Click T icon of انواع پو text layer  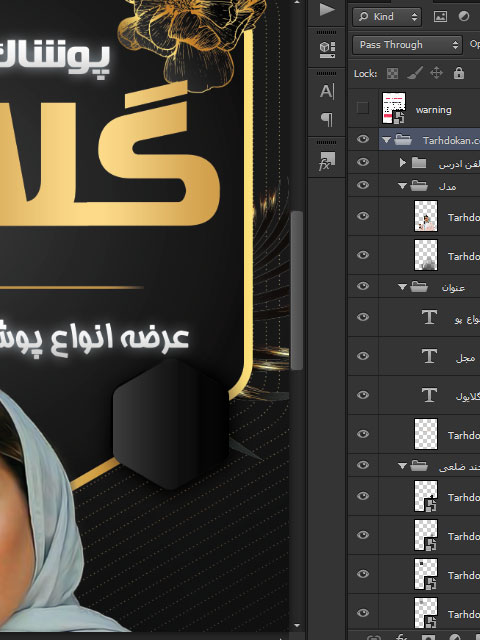coord(429,317)
